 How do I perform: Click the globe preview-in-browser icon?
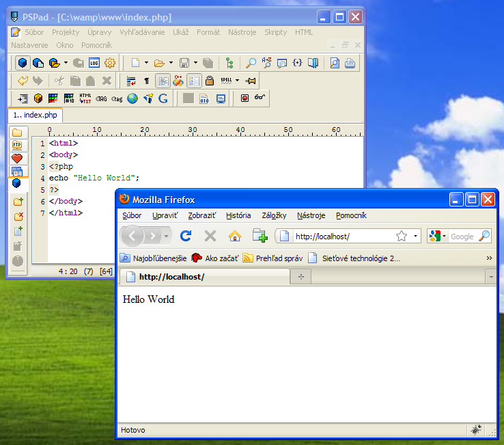coord(132,98)
